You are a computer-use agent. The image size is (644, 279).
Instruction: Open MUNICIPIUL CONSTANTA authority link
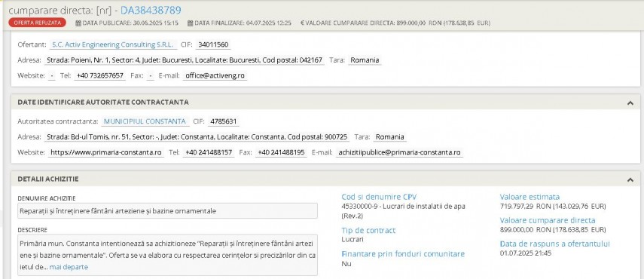tap(145, 121)
